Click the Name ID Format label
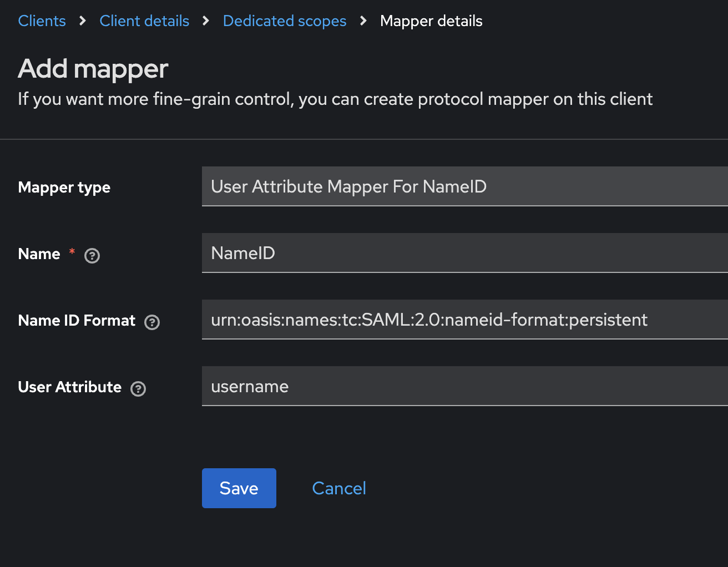This screenshot has height=567, width=728. click(x=77, y=321)
